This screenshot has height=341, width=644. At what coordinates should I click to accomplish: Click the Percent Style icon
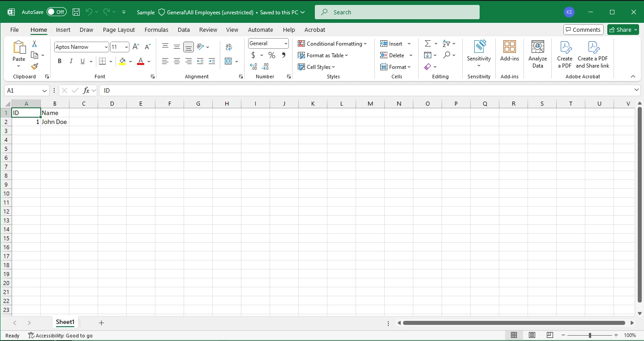[x=272, y=55]
